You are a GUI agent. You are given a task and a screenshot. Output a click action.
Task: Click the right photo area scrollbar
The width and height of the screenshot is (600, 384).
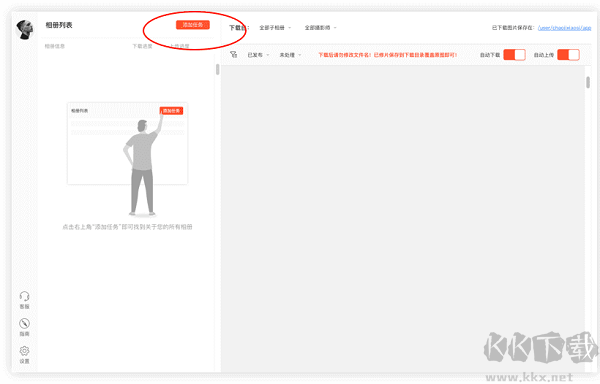(588, 82)
